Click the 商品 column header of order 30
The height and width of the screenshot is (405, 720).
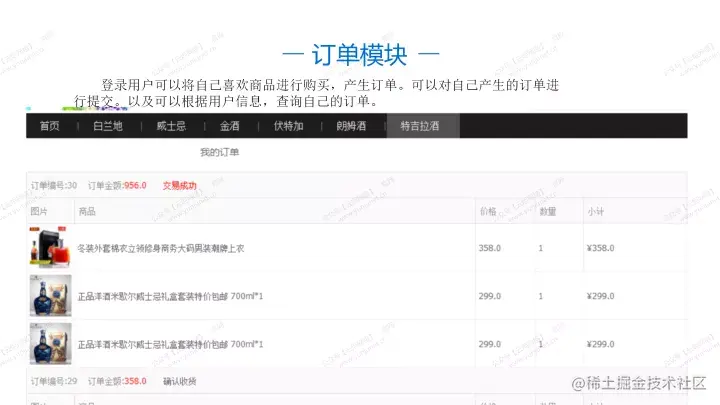point(87,211)
